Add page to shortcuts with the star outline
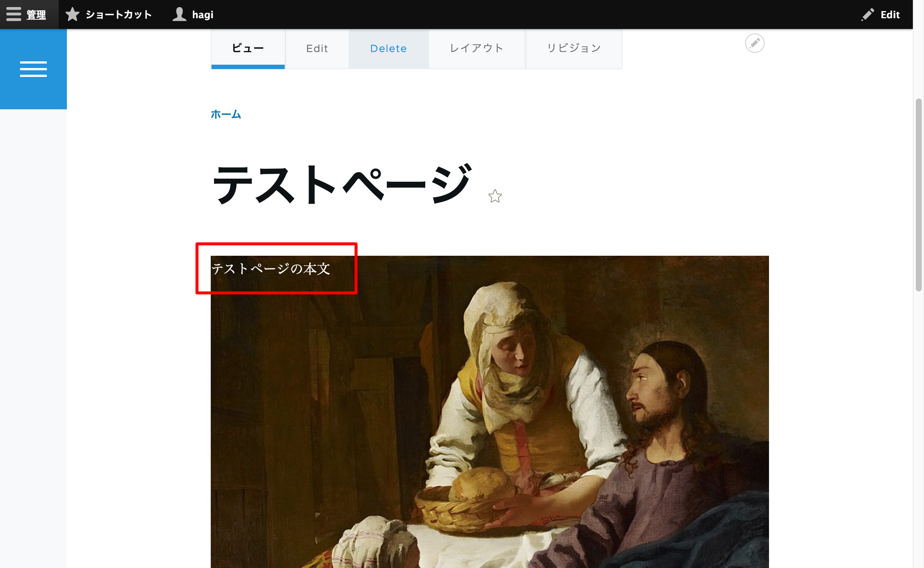Image resolution: width=924 pixels, height=568 pixels. (495, 196)
